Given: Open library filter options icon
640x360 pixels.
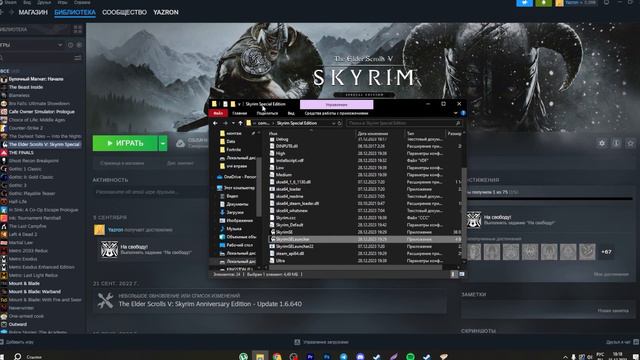Looking at the screenshot, I should (x=78, y=58).
